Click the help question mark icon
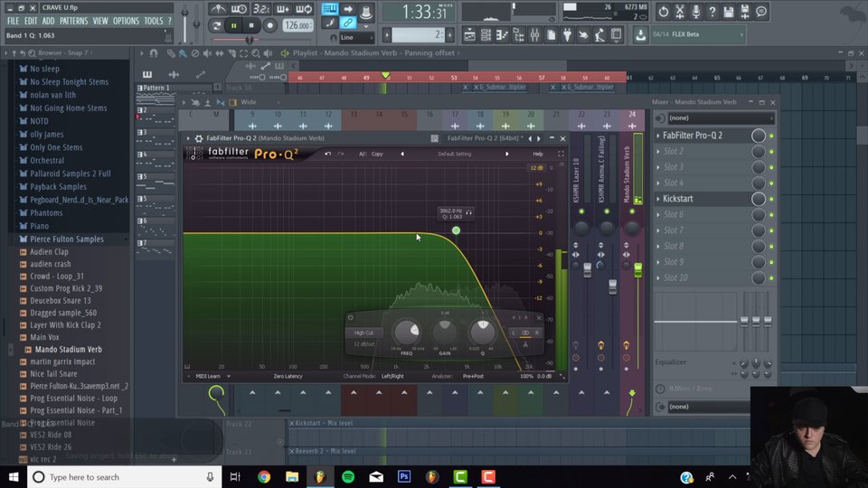 (712, 11)
